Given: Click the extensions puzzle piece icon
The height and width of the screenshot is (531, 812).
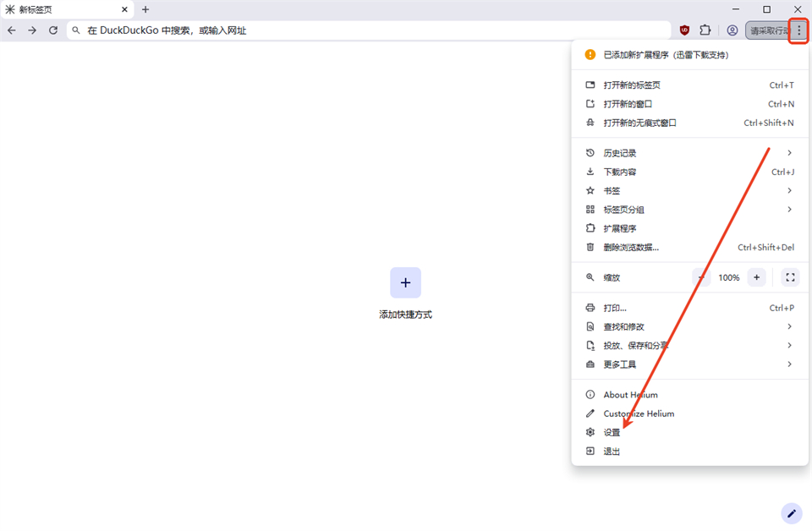Looking at the screenshot, I should pyautogui.click(x=705, y=30).
